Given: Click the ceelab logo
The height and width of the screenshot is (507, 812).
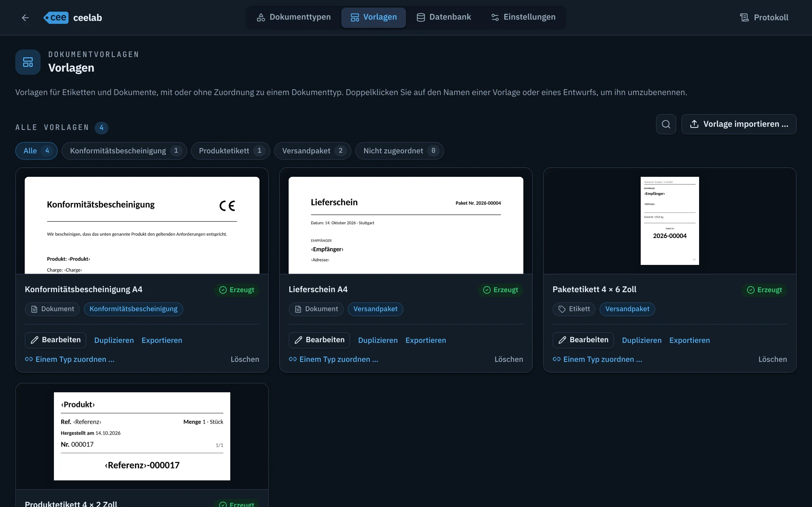Looking at the screenshot, I should pos(73,18).
